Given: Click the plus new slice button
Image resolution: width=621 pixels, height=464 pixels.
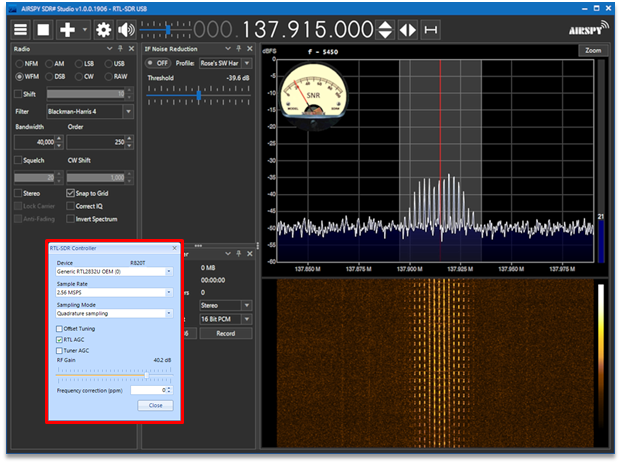Looking at the screenshot, I should tap(67, 30).
